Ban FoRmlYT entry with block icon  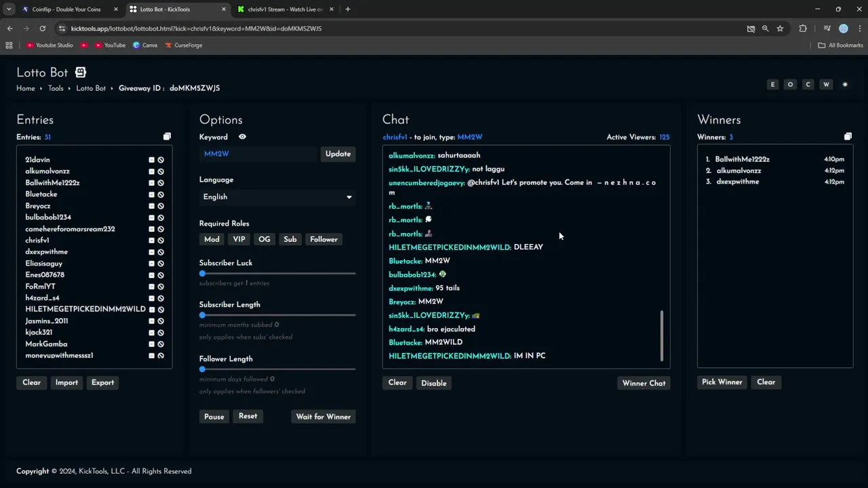point(161,287)
